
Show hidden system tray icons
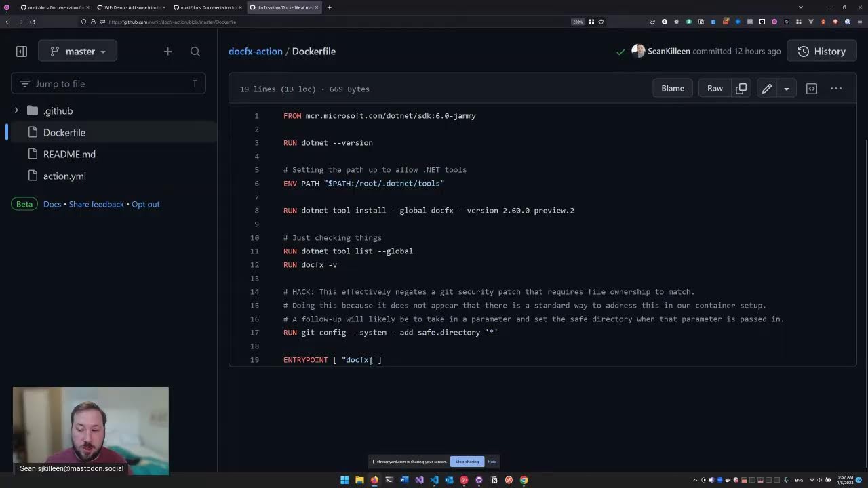point(695,480)
